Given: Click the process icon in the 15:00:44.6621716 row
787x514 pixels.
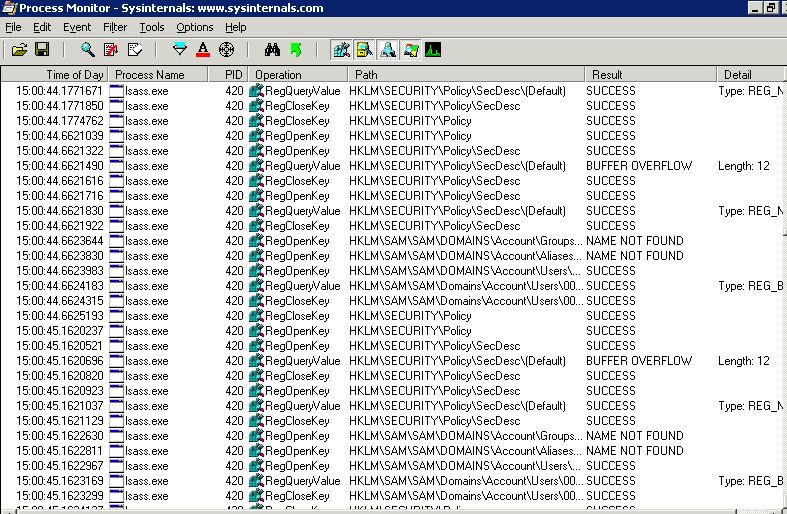Looking at the screenshot, I should (116, 196).
